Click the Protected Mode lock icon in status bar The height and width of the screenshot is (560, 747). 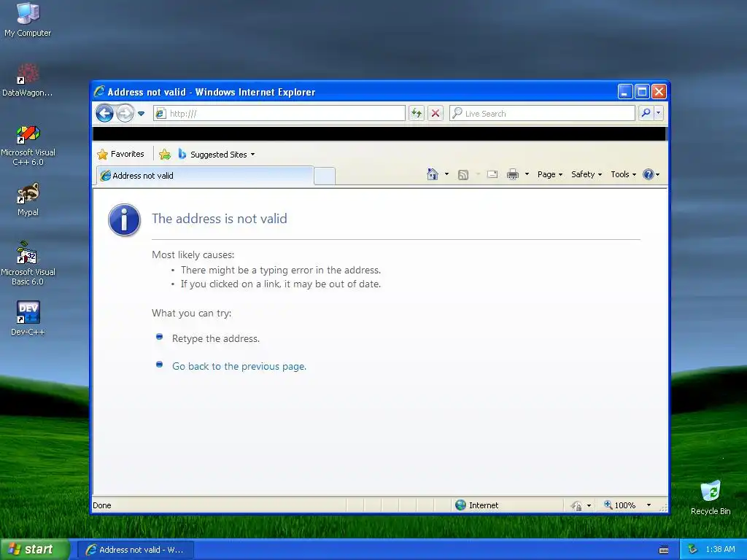tap(576, 506)
